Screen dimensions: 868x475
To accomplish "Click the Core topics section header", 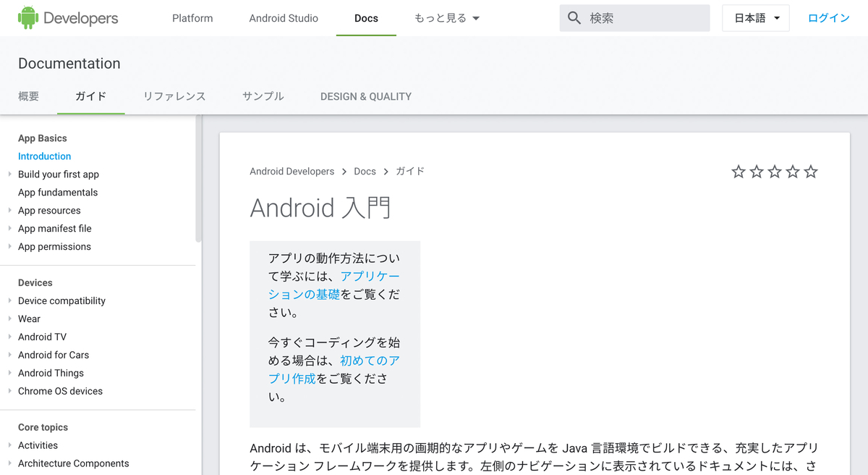I will click(43, 427).
